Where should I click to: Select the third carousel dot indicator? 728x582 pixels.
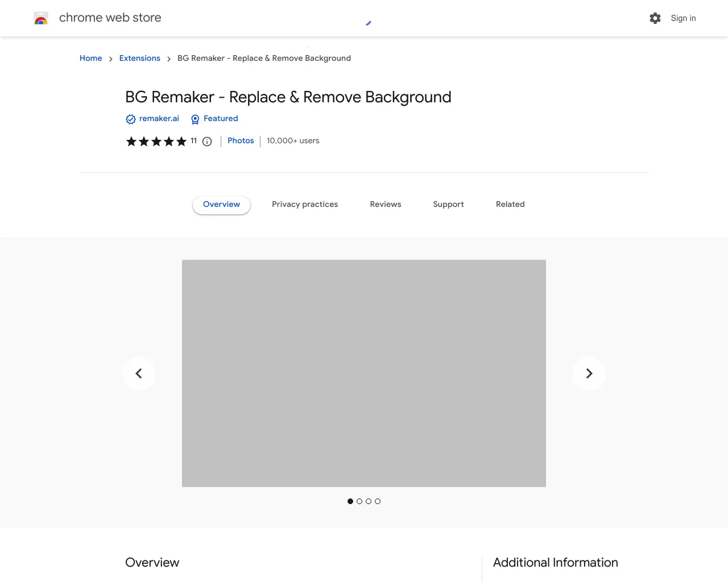coord(368,501)
